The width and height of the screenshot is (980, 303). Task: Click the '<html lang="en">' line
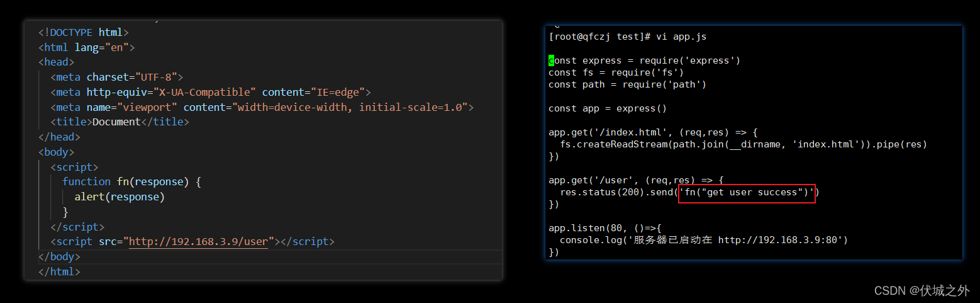(x=87, y=47)
